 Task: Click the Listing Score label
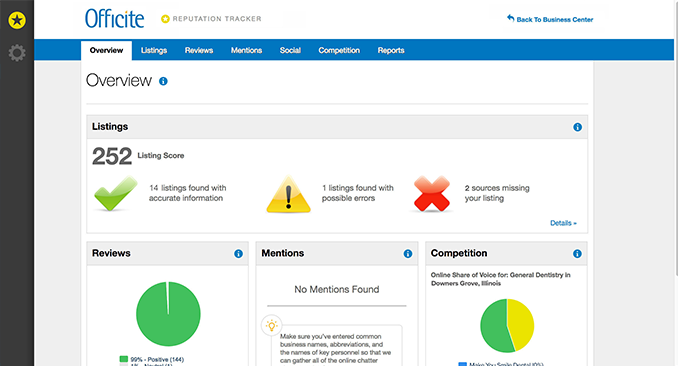[x=161, y=156]
